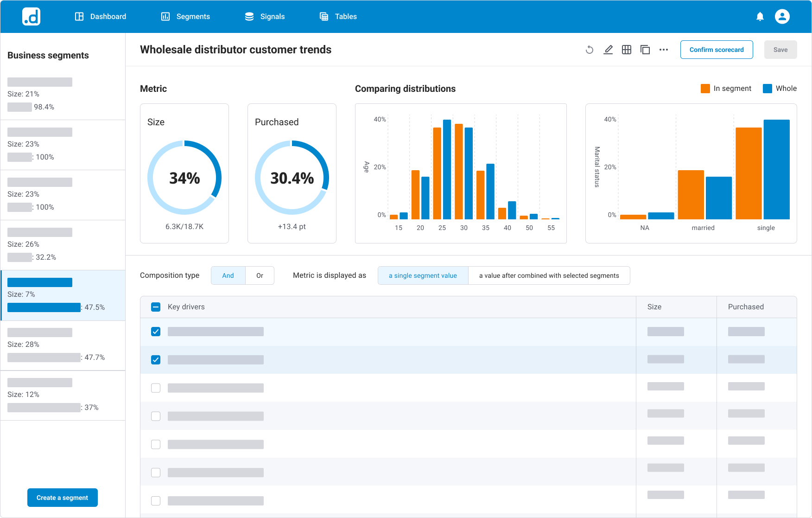The height and width of the screenshot is (518, 812).
Task: Select And composition type
Action: 228,275
